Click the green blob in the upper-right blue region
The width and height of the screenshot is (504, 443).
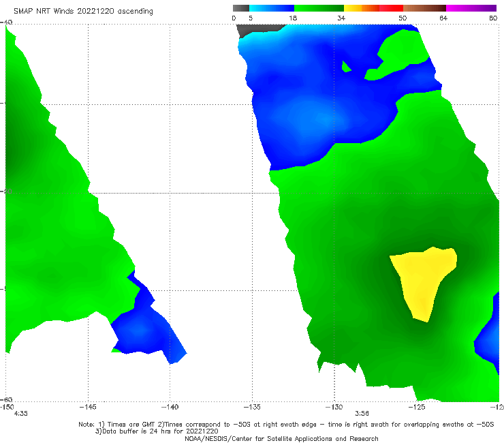click(398, 55)
